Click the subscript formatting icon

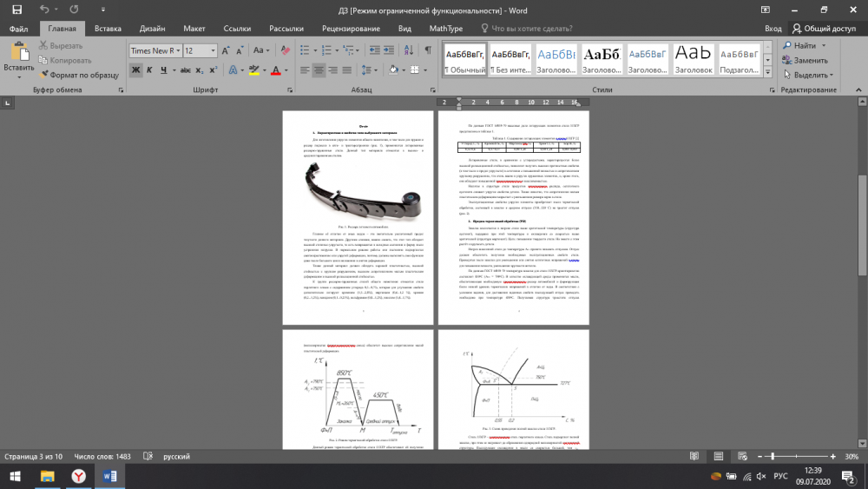tap(198, 70)
